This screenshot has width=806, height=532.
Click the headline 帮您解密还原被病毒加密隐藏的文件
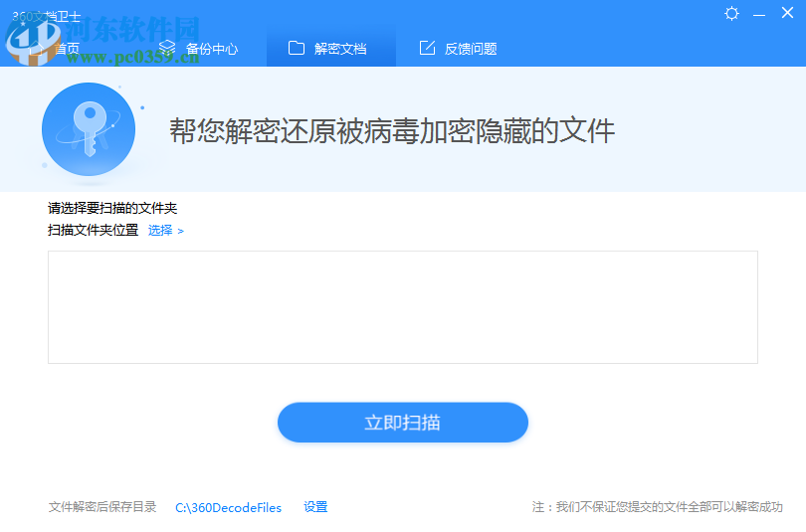392,131
